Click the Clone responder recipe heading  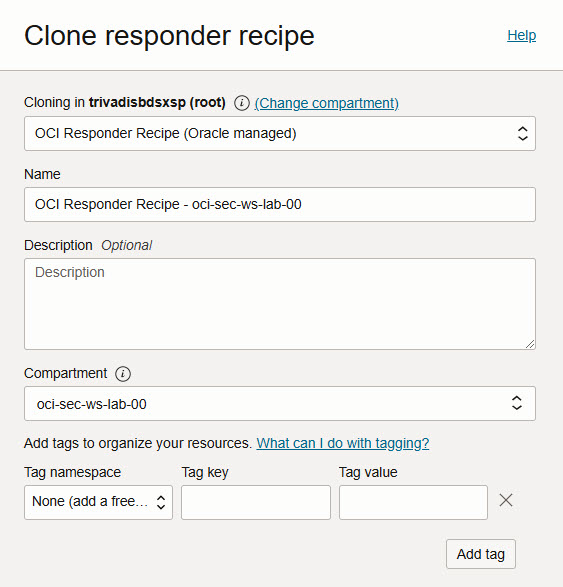169,36
